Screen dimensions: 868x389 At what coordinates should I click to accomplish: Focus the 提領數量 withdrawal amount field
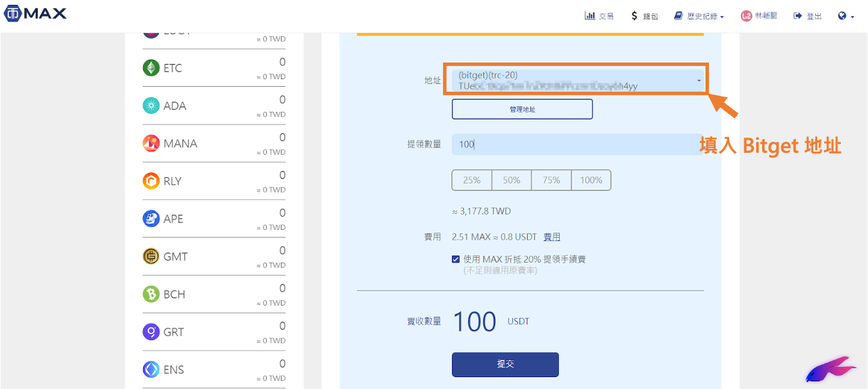point(577,144)
